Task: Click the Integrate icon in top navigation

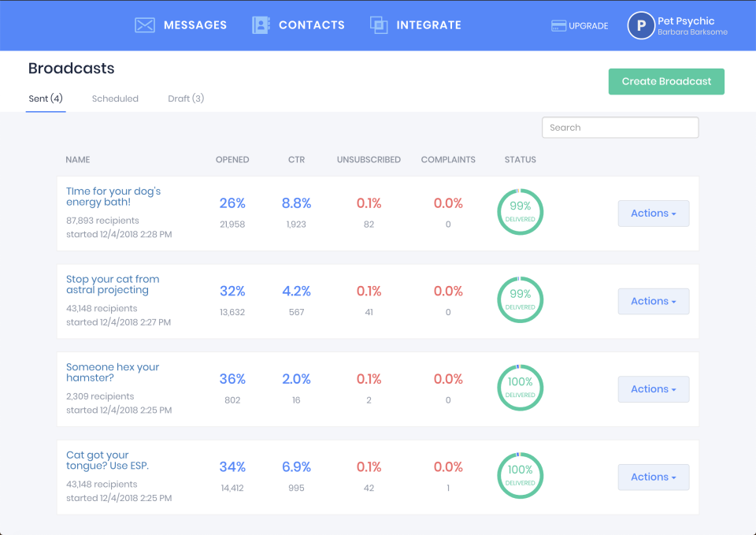Action: 379,24
